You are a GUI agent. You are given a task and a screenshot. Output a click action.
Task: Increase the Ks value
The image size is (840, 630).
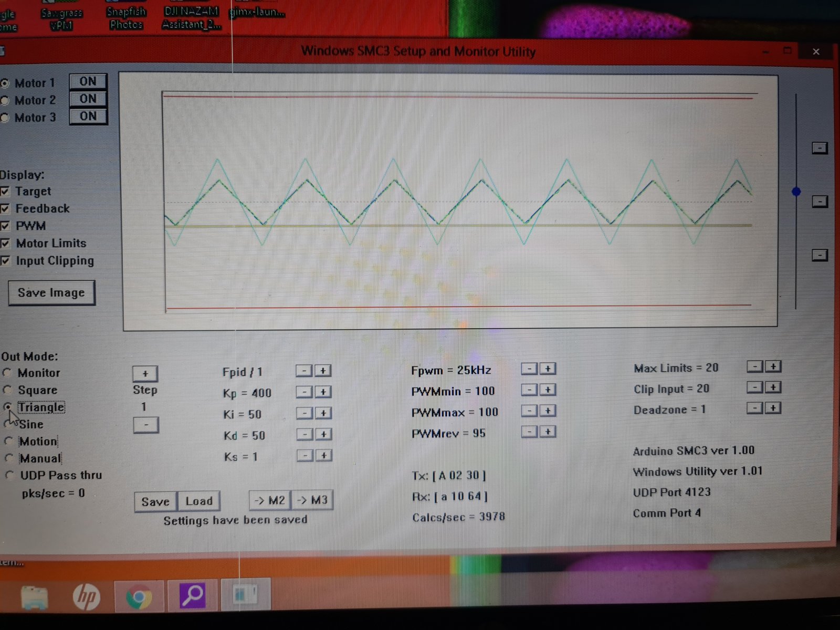click(324, 456)
